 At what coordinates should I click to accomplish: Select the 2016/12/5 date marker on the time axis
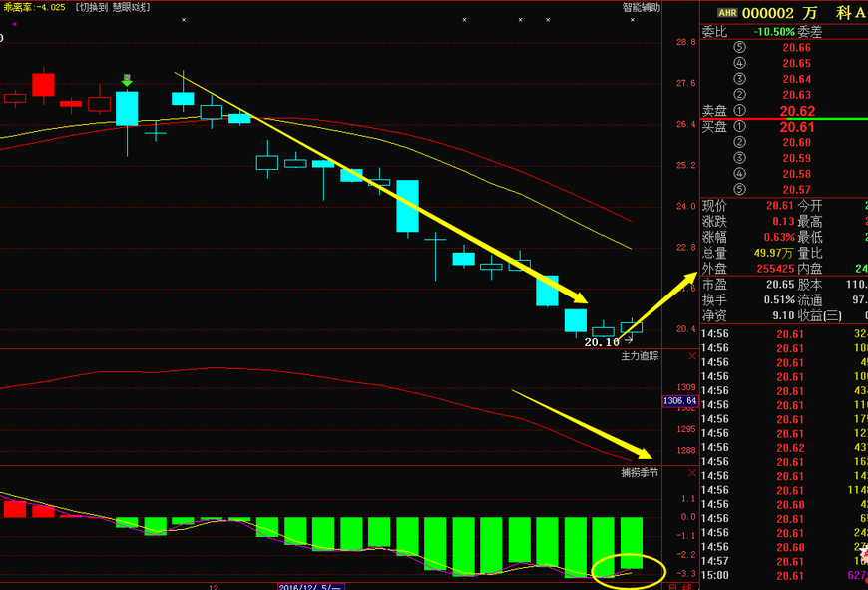[x=310, y=587]
